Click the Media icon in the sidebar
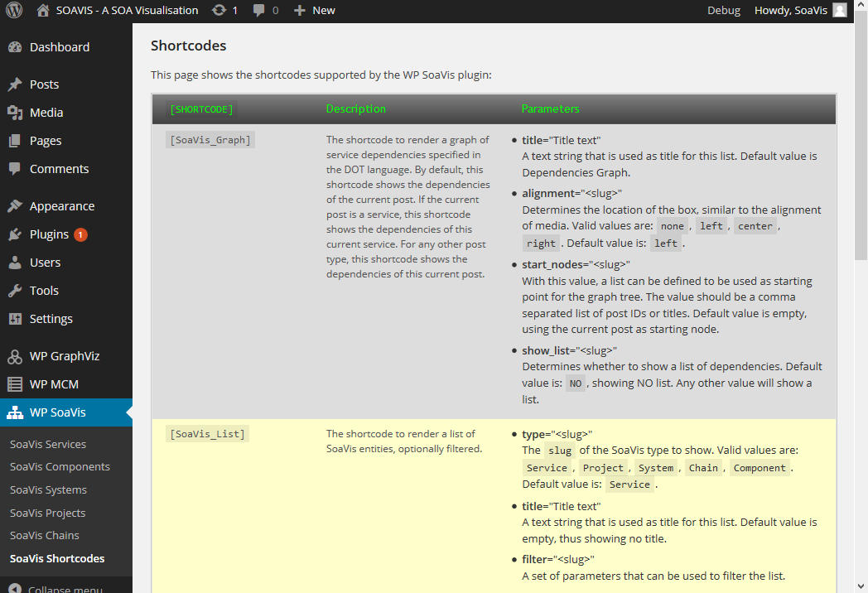Screen dimensions: 868x593 15,113
